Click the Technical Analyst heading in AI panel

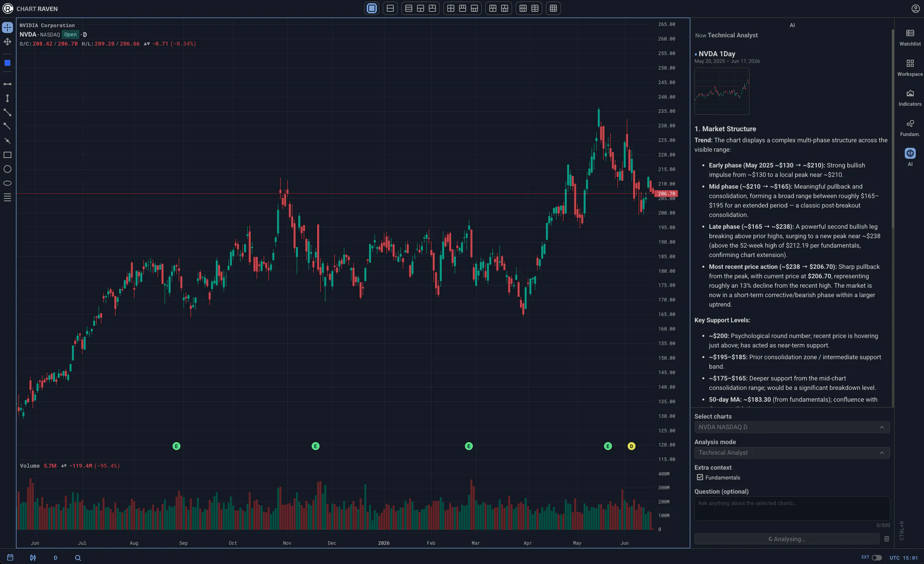click(x=733, y=35)
